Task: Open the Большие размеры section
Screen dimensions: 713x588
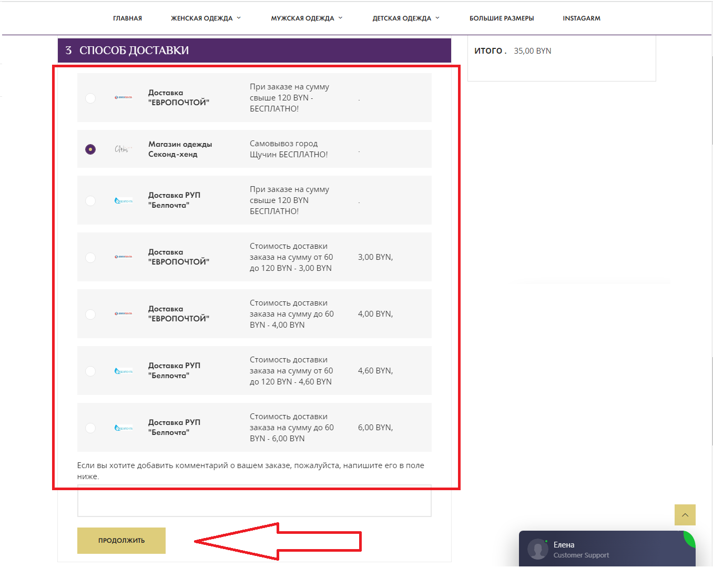Action: (x=501, y=18)
